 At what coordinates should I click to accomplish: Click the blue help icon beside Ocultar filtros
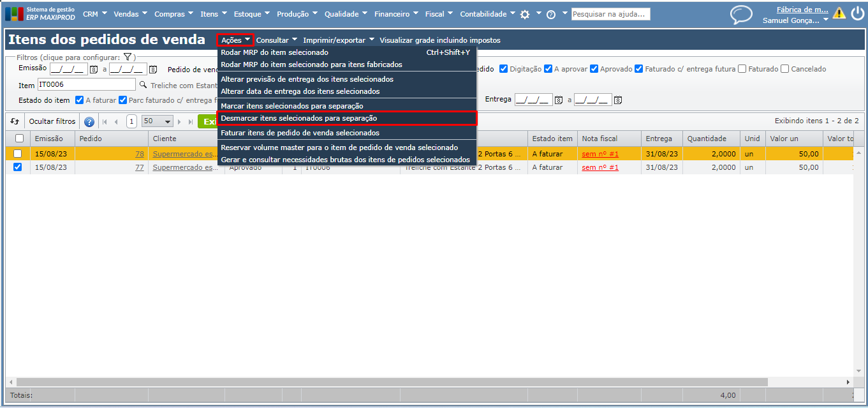coord(89,121)
